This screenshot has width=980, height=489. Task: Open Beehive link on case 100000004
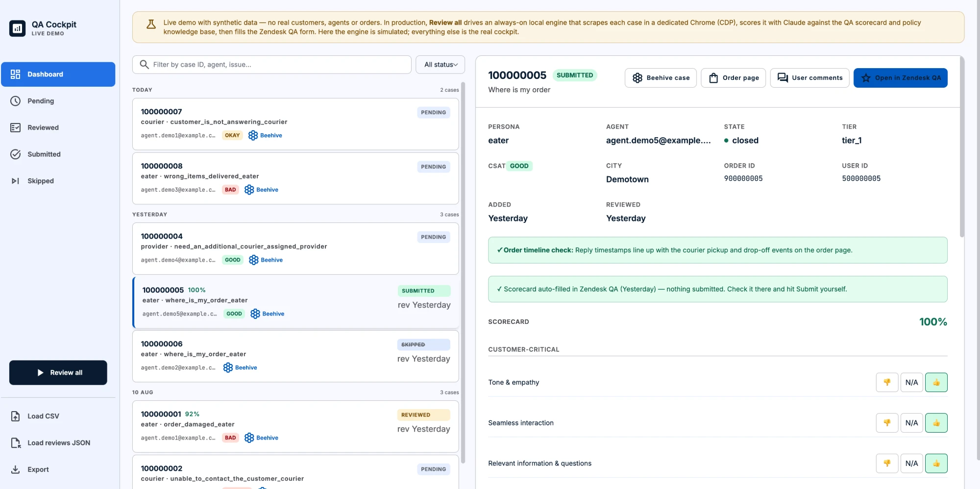(x=266, y=260)
